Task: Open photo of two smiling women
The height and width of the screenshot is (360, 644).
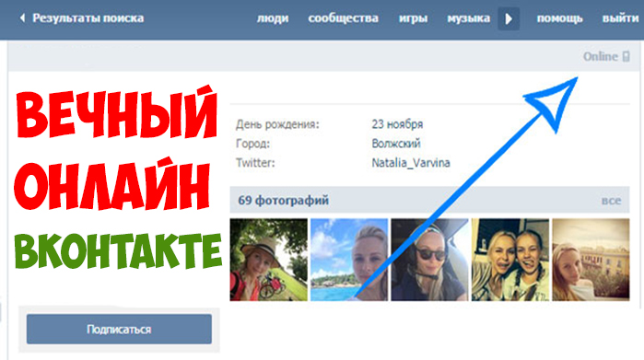Action: [x=510, y=260]
